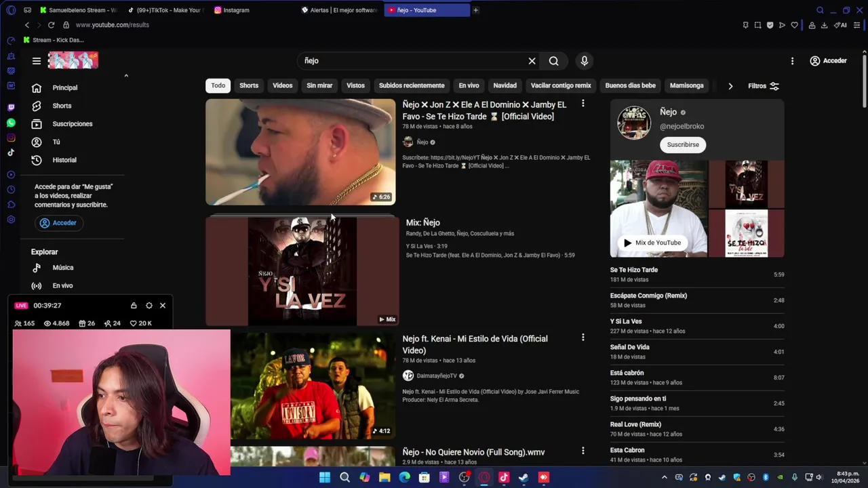Click Acceder button in sidebar prompt
Viewport: 868px width, 488px height.
(x=58, y=223)
